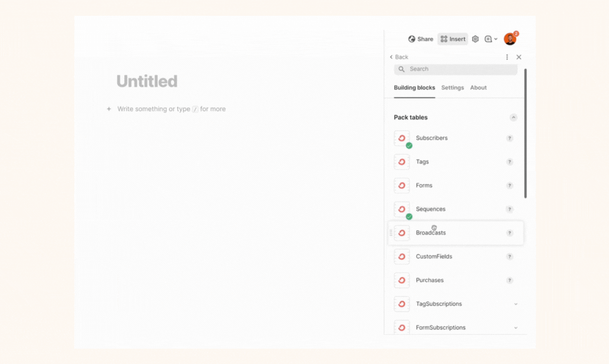This screenshot has height=364, width=609.
Task: Click the Back link in panel
Action: (399, 57)
